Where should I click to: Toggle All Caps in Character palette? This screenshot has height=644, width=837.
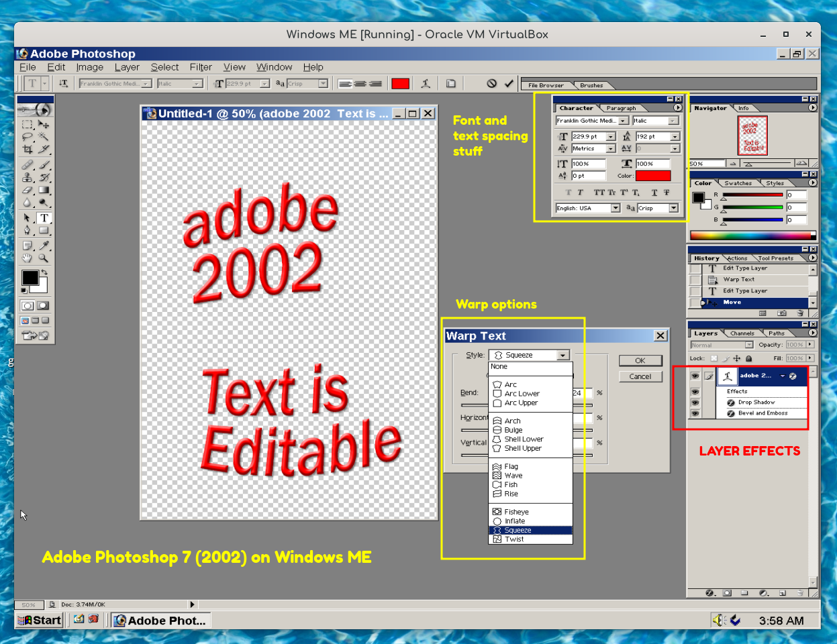click(x=599, y=193)
